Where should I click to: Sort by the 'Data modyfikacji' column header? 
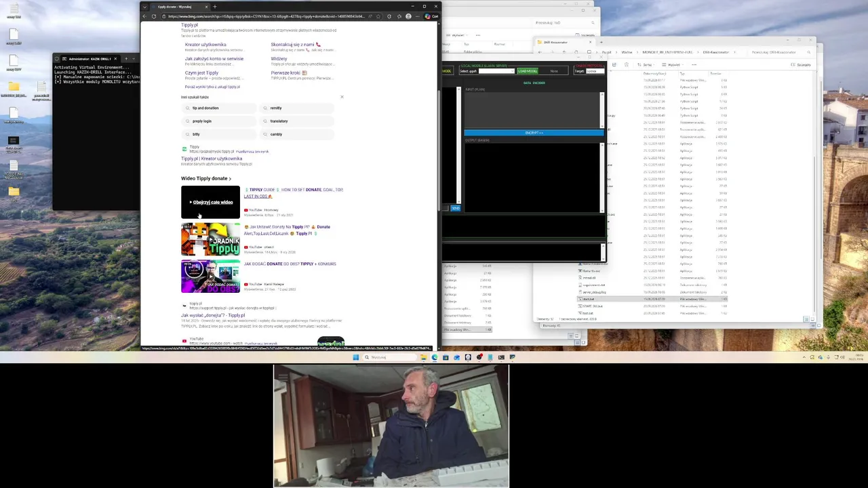point(654,73)
